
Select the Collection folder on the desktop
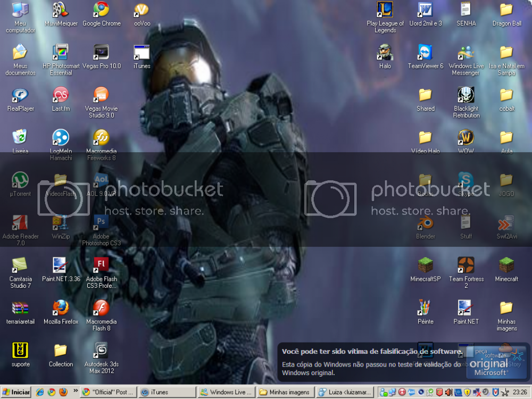click(61, 355)
